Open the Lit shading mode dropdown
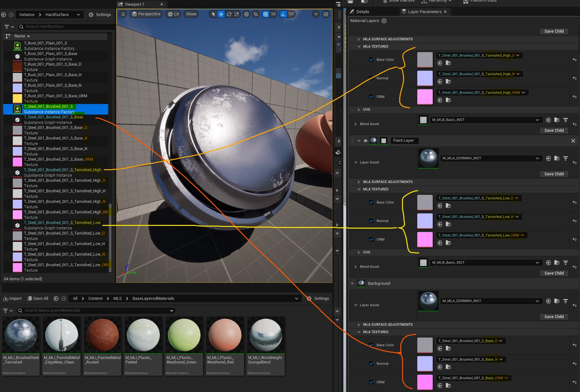Image resolution: width=580 pixels, height=392 pixels. [x=173, y=14]
